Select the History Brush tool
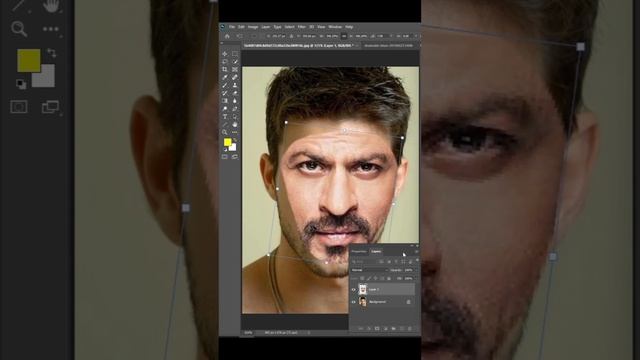640x360 pixels. click(x=224, y=93)
